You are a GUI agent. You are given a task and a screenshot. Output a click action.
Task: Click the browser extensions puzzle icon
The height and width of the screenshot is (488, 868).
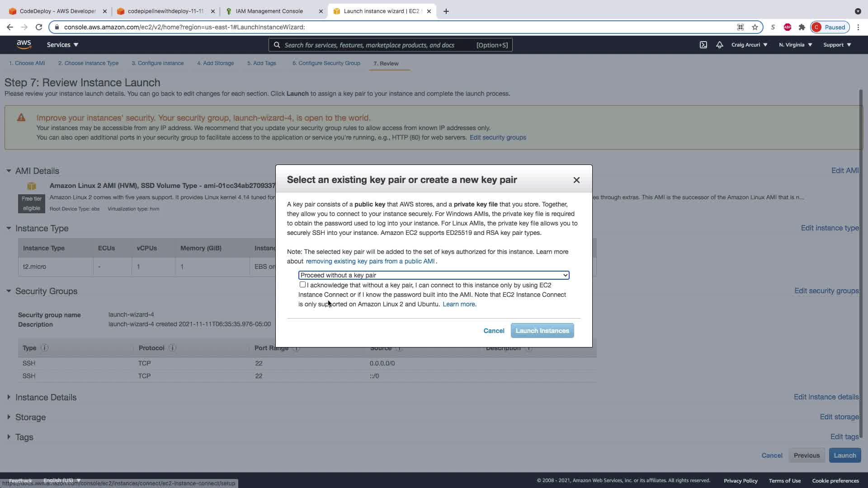tap(802, 27)
